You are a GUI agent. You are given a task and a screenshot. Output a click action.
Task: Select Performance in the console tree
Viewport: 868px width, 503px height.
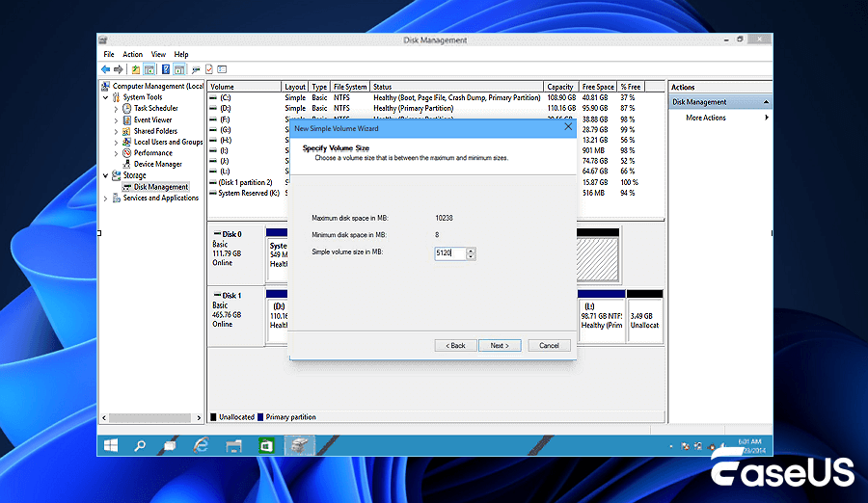point(152,152)
